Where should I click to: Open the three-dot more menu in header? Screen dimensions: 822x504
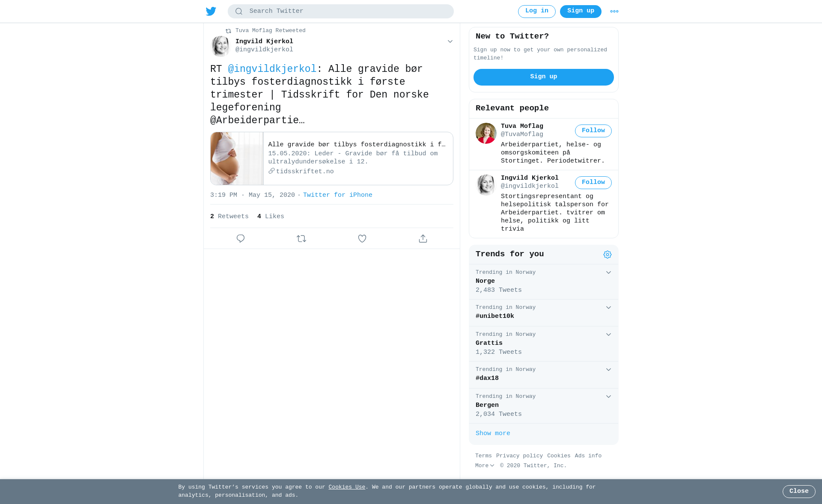click(x=614, y=12)
